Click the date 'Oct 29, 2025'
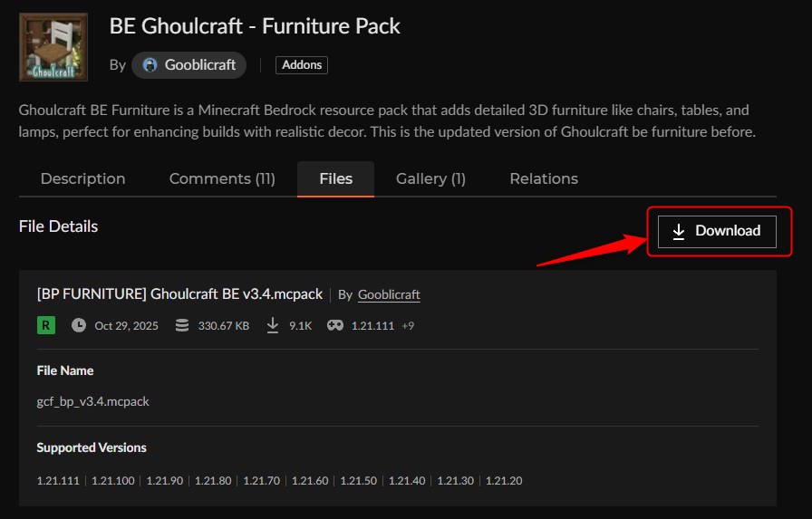Viewport: 812px width, 519px height. tap(126, 326)
